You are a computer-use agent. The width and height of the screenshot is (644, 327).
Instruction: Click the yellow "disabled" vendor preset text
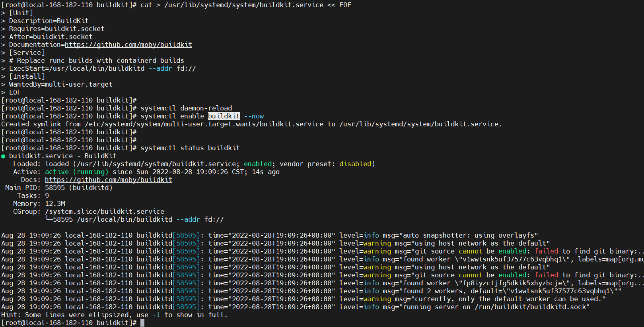pos(355,164)
